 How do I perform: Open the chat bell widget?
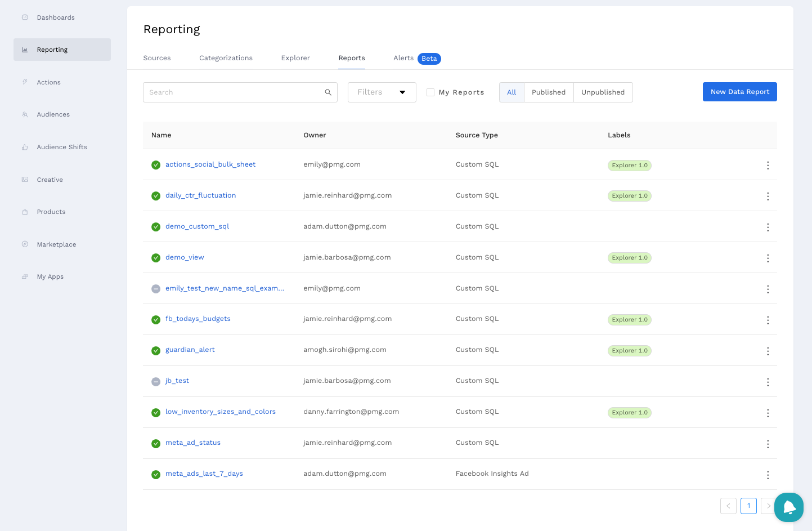(788, 507)
